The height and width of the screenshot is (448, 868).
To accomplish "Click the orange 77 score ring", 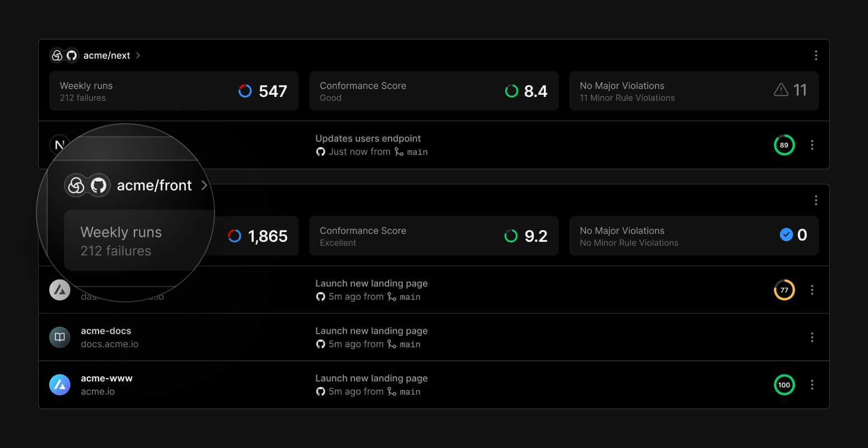I will tap(784, 290).
